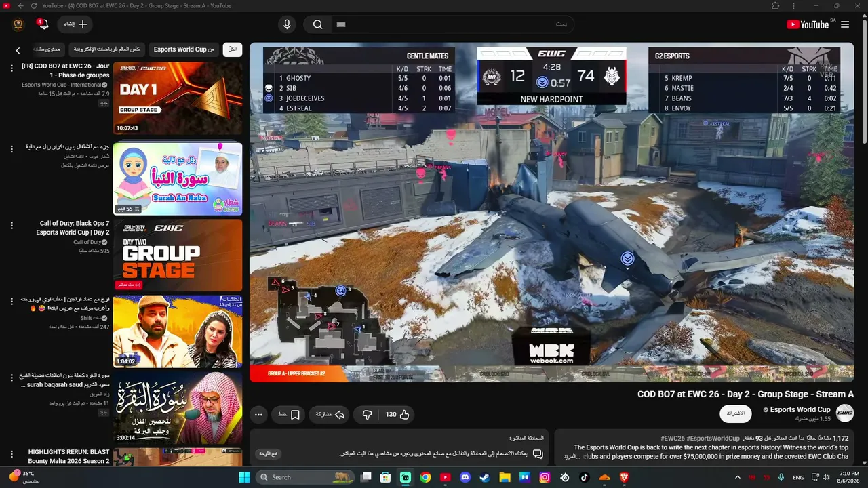Open the Esports World Cup channel avatar
The height and width of the screenshot is (488, 868).
845,413
